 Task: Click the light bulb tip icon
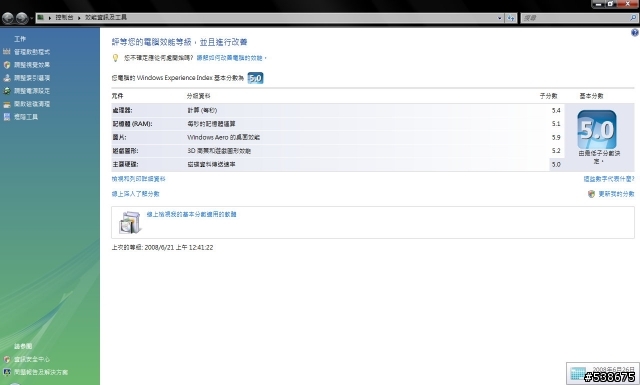(x=115, y=58)
